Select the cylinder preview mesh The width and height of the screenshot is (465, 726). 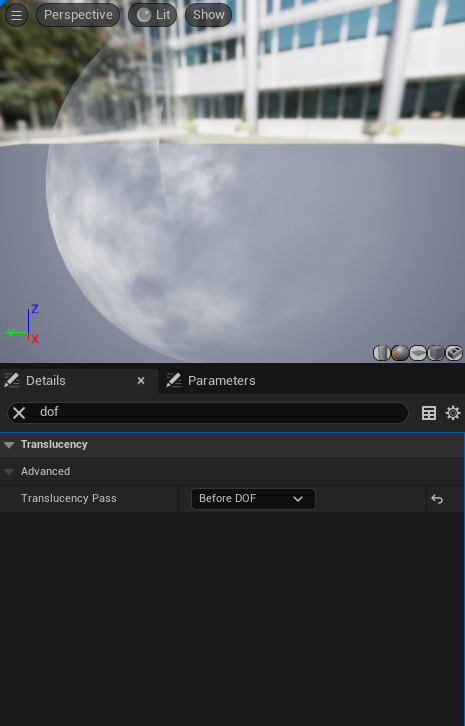[382, 353]
